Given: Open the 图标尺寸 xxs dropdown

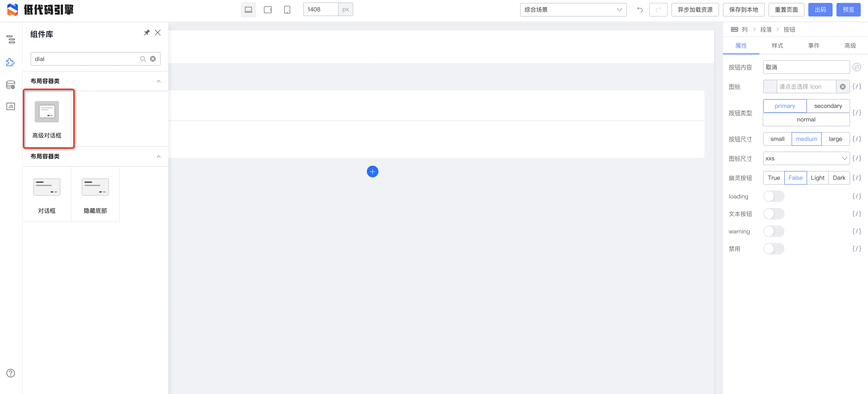Looking at the screenshot, I should [x=806, y=159].
